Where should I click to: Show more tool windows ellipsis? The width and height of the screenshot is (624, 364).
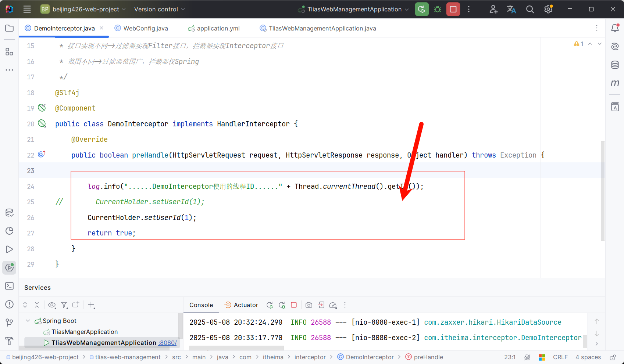[10, 70]
